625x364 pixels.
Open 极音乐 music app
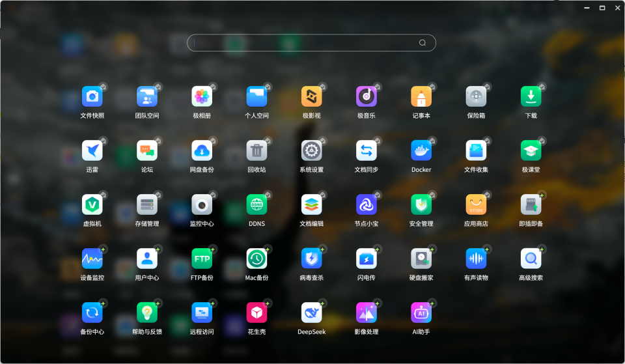click(x=367, y=96)
